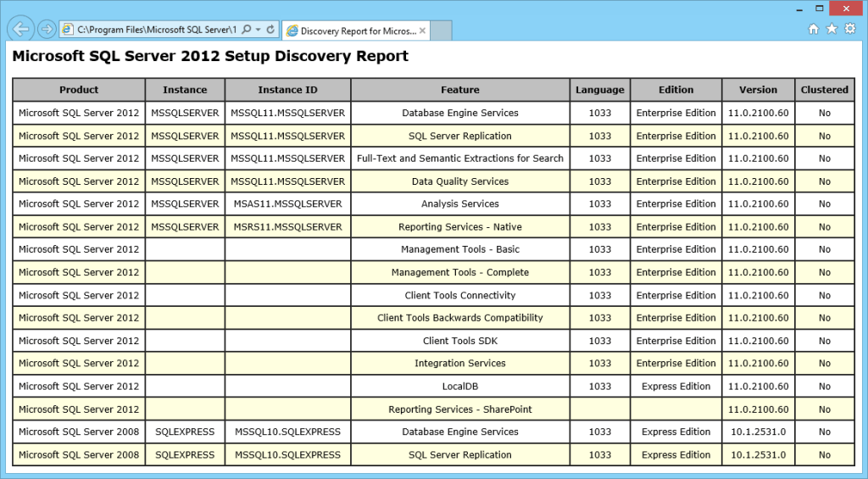
Task: Select the Database Engine Services cell for MSSQL11
Action: (460, 113)
